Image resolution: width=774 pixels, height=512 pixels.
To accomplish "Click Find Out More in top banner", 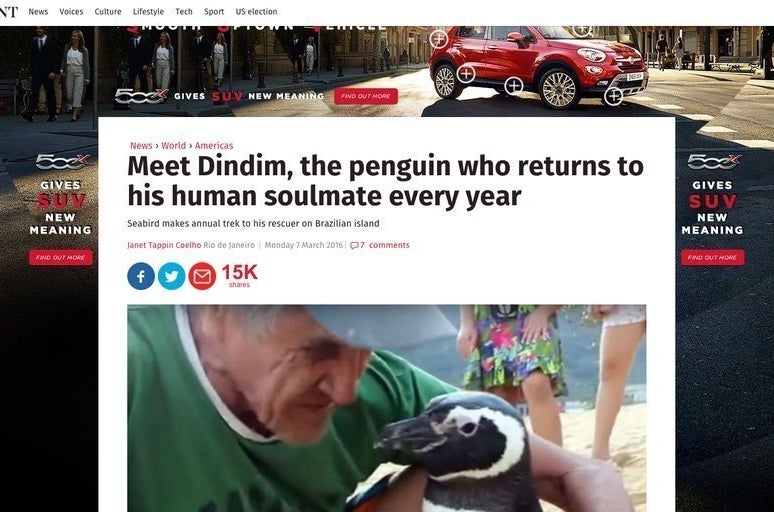I will point(366,96).
